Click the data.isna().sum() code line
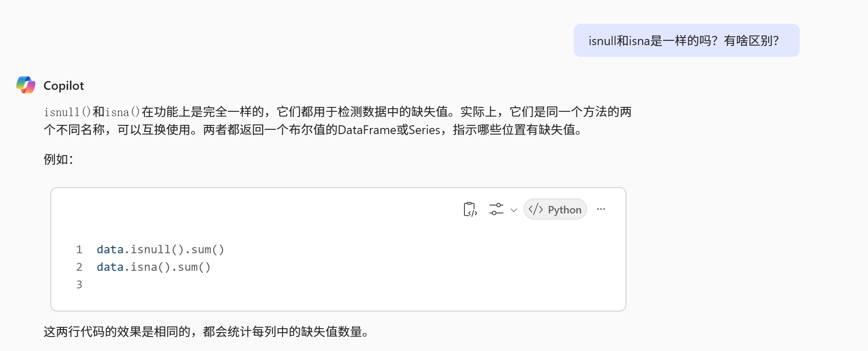 (154, 267)
